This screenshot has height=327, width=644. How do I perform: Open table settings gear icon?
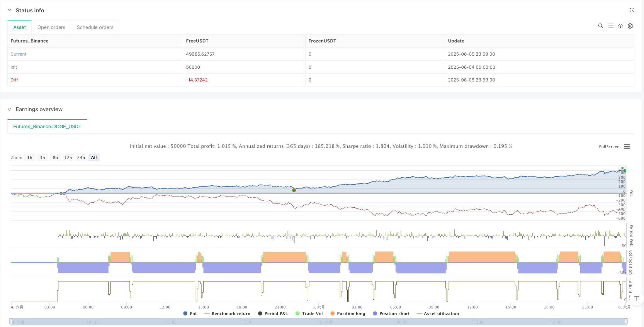(630, 26)
